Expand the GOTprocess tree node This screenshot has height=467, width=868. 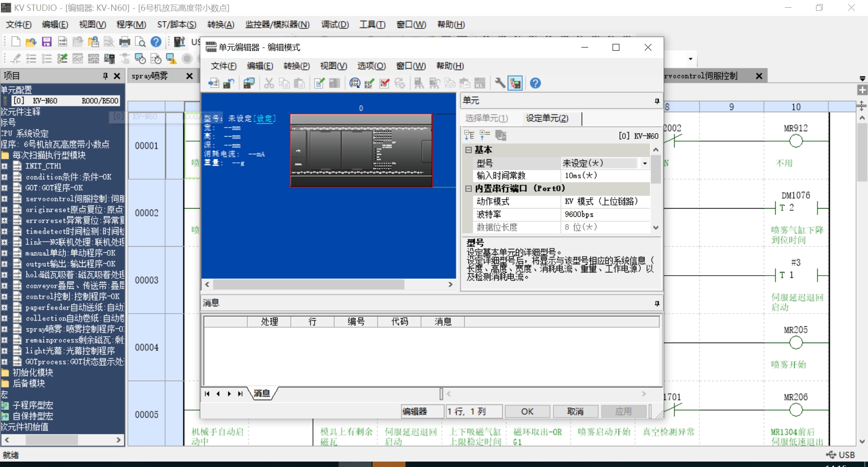pos(4,362)
